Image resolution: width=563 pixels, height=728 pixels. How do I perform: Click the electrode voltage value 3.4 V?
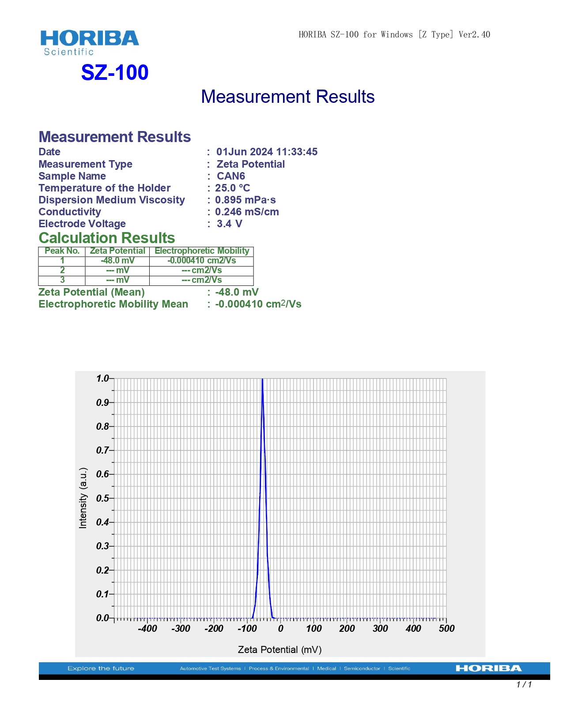[229, 224]
